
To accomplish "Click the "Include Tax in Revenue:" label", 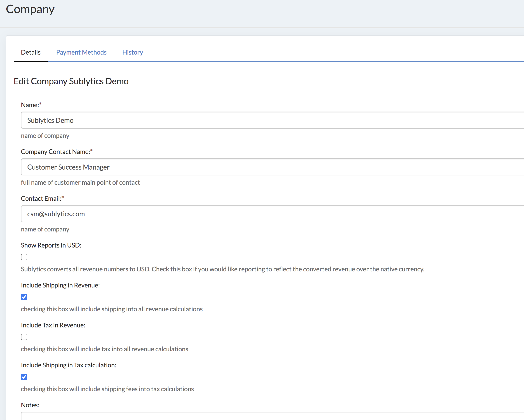I will (53, 325).
